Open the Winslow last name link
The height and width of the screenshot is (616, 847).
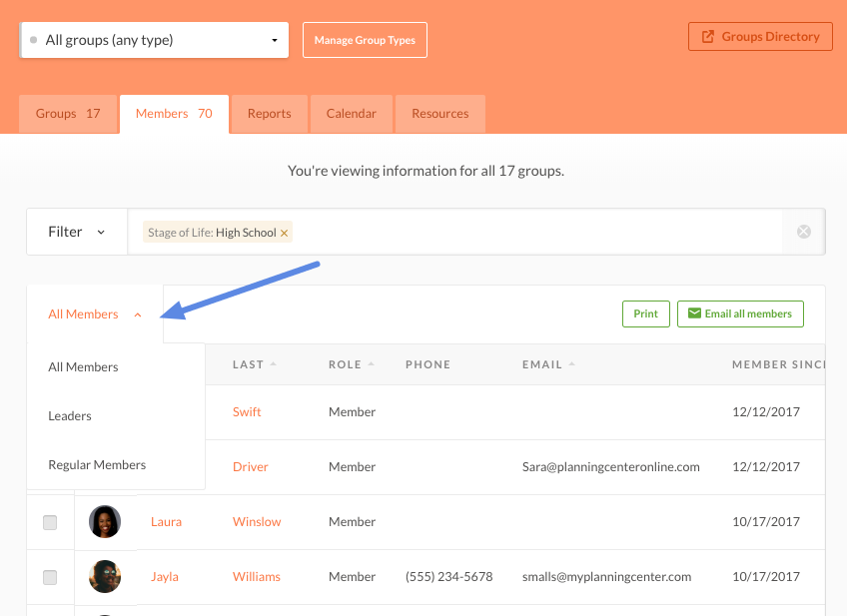point(257,522)
